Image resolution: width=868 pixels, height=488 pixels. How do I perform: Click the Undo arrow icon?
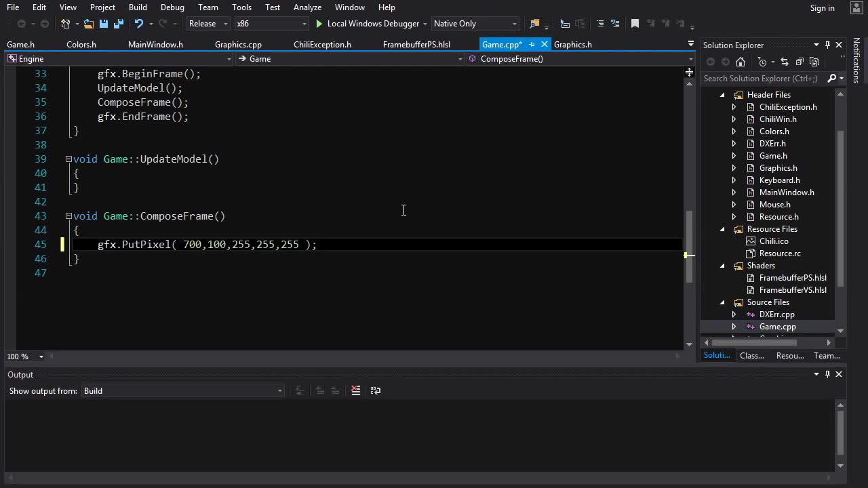(139, 24)
